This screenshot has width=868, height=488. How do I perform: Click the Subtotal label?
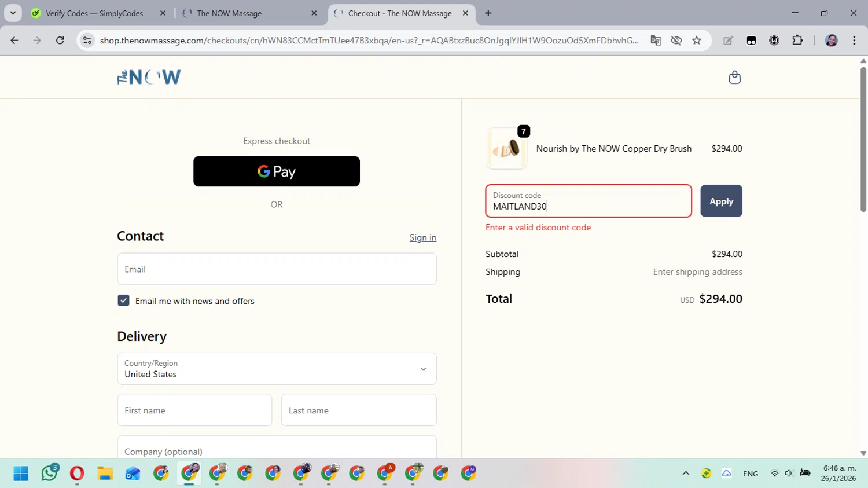(x=502, y=254)
